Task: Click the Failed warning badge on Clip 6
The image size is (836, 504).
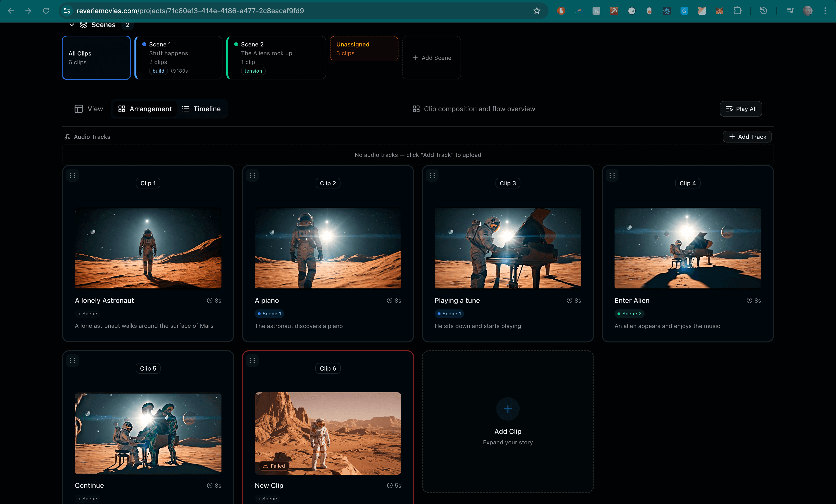Action: (x=274, y=466)
